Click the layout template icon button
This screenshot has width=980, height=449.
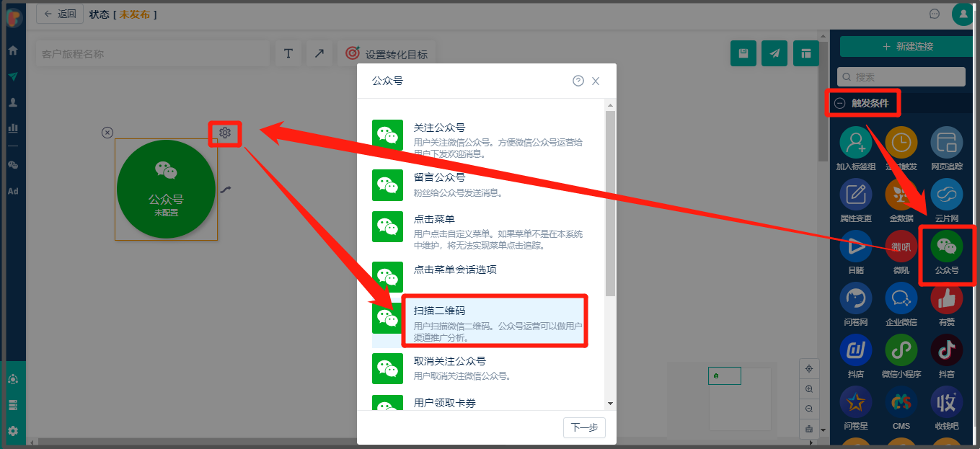pyautogui.click(x=806, y=53)
